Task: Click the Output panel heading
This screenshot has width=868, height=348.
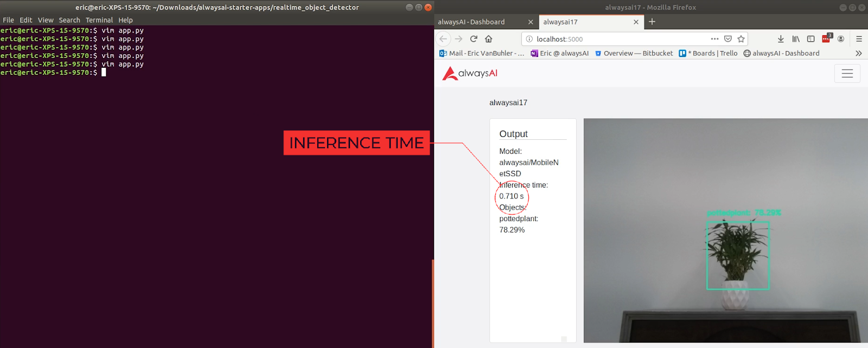Action: pyautogui.click(x=514, y=134)
